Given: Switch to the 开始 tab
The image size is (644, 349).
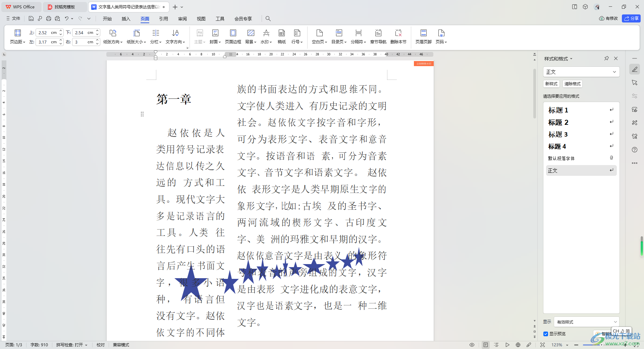Looking at the screenshot, I should [x=107, y=18].
